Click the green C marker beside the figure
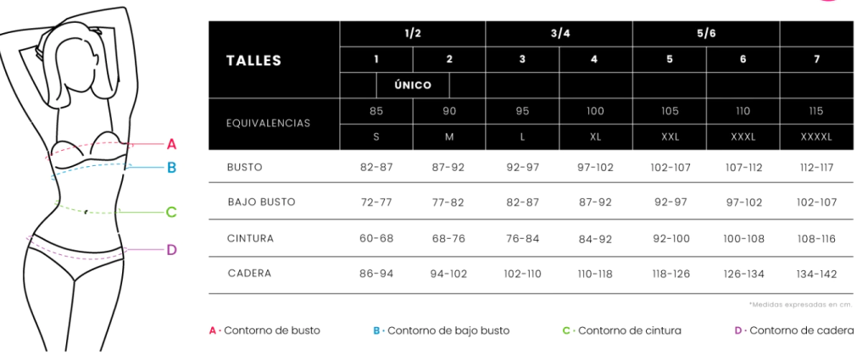 (x=171, y=212)
